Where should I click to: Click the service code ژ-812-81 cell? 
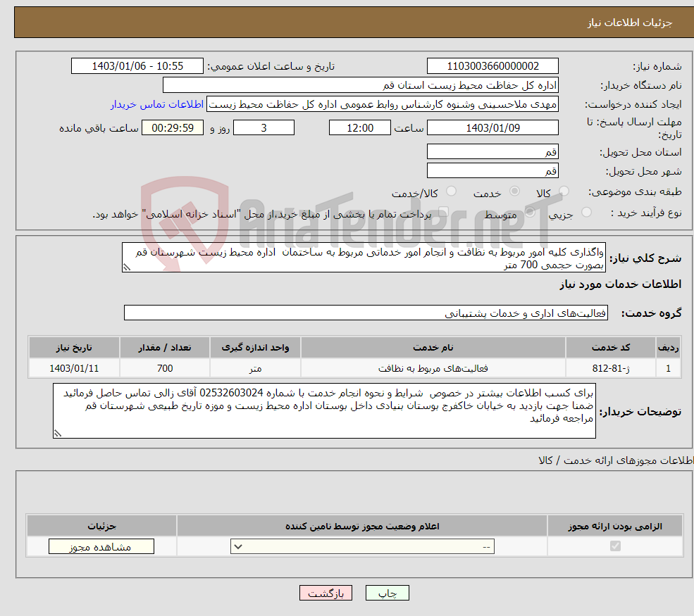(611, 368)
